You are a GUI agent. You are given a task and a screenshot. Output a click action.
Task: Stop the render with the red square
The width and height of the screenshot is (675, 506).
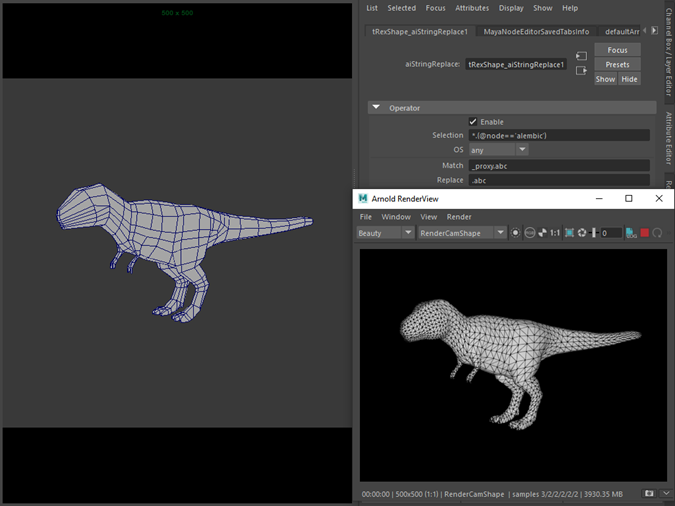pos(645,233)
